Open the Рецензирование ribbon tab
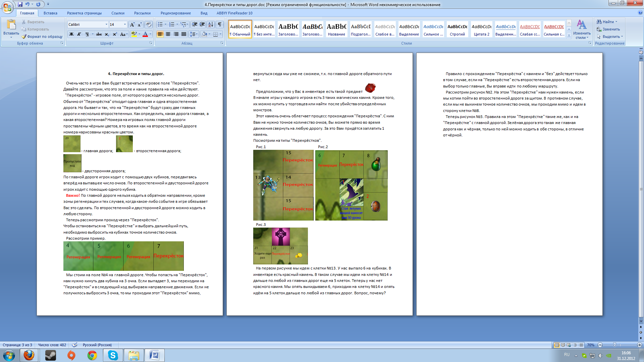 click(175, 13)
